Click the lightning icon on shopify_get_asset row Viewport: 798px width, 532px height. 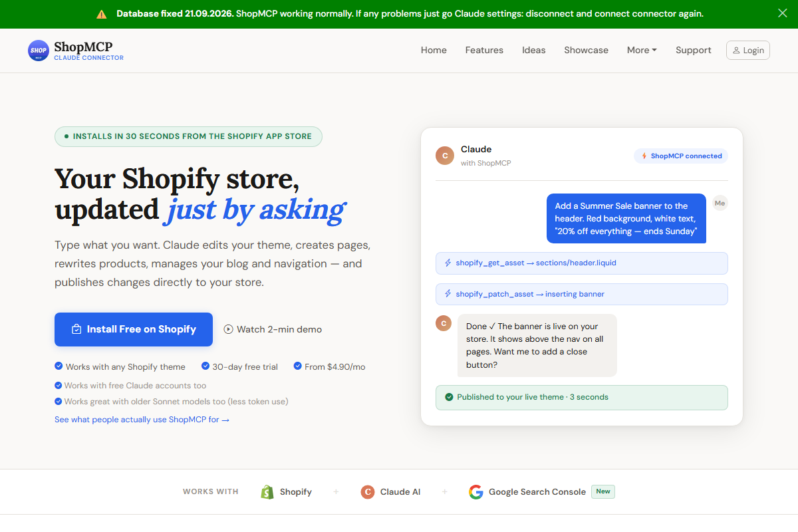(448, 263)
